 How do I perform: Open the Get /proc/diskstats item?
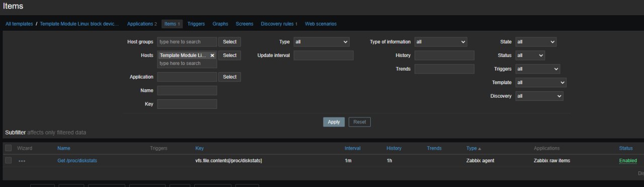77,161
